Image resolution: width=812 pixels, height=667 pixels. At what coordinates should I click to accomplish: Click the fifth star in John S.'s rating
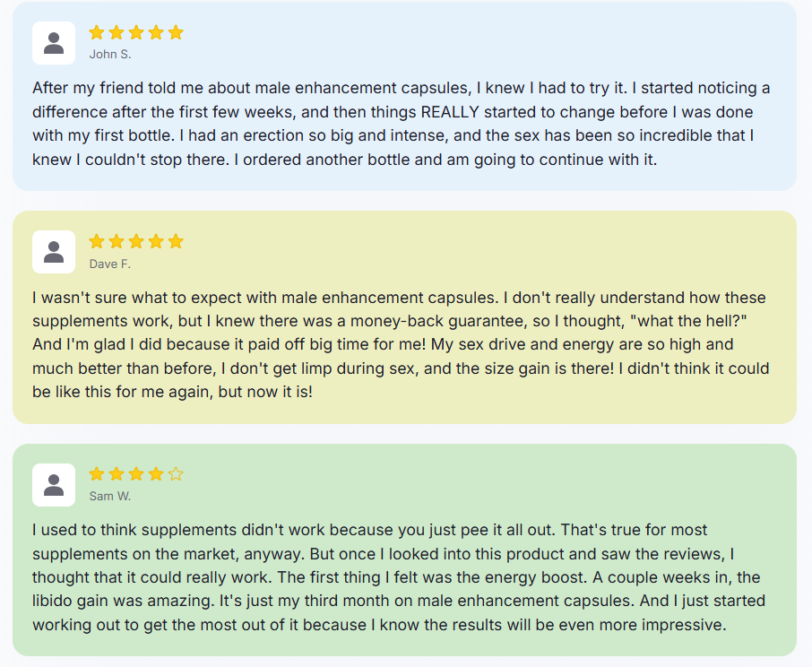(x=176, y=32)
